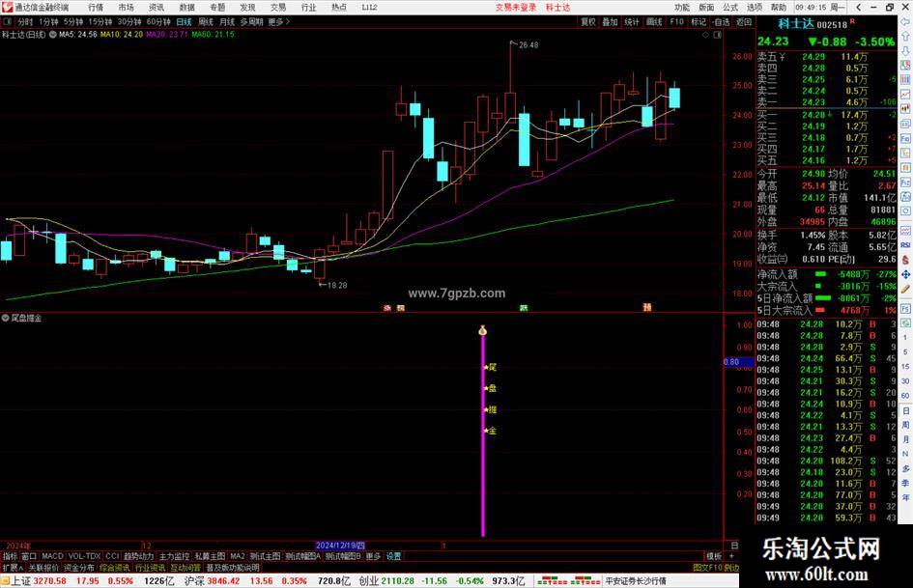
Task: Open 指标 indicator selector
Action: pos(10,556)
